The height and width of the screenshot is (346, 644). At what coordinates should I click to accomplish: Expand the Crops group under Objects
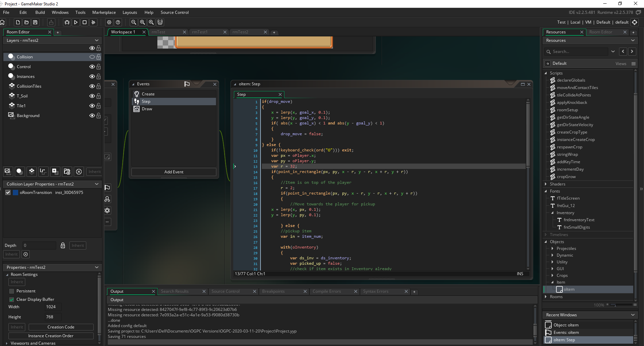553,276
